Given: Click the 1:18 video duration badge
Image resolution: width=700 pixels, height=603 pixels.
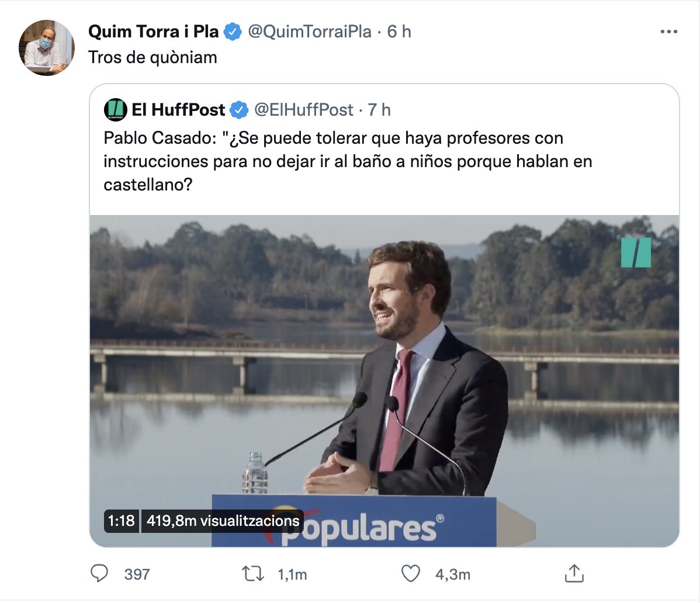Looking at the screenshot, I should pos(121,521).
